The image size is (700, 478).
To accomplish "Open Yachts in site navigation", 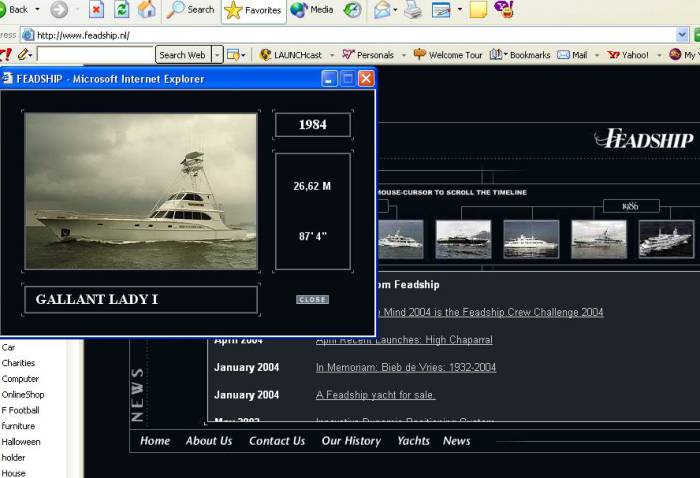I will pos(413,441).
